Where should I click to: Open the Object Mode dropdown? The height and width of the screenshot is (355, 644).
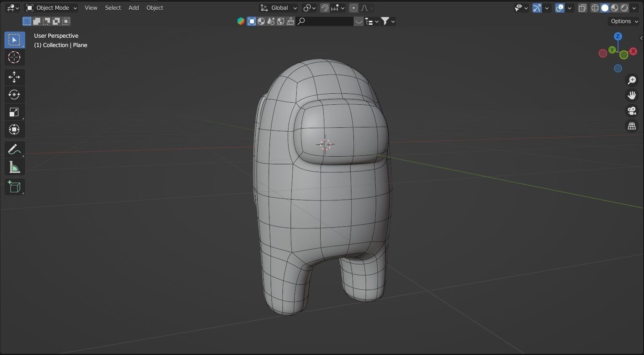(x=52, y=8)
